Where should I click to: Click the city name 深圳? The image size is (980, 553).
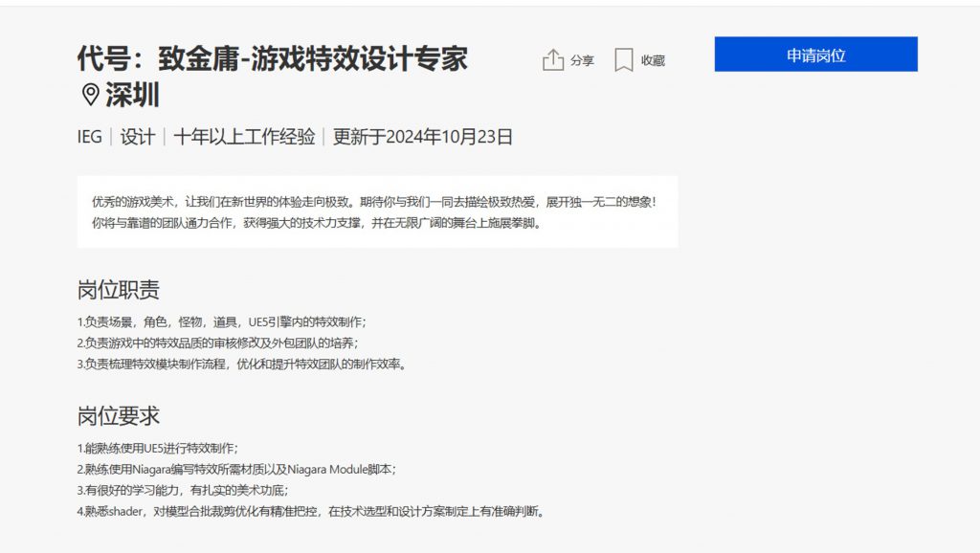132,95
